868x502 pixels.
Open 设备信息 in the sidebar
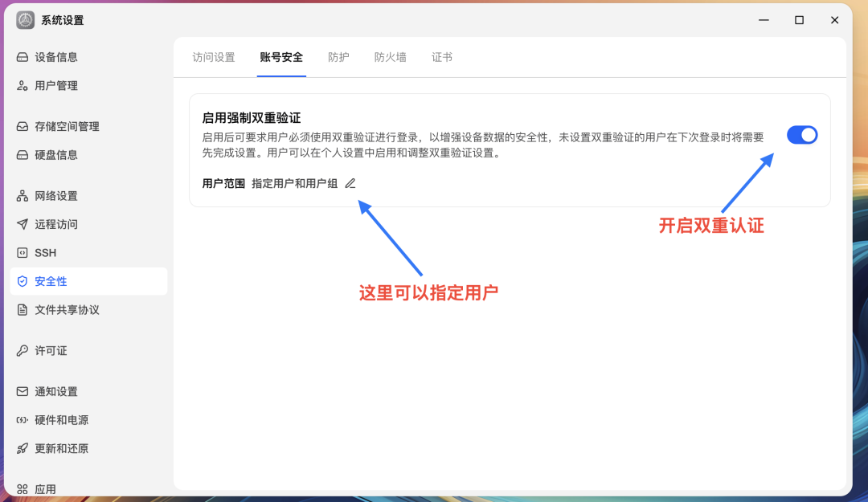click(88, 57)
